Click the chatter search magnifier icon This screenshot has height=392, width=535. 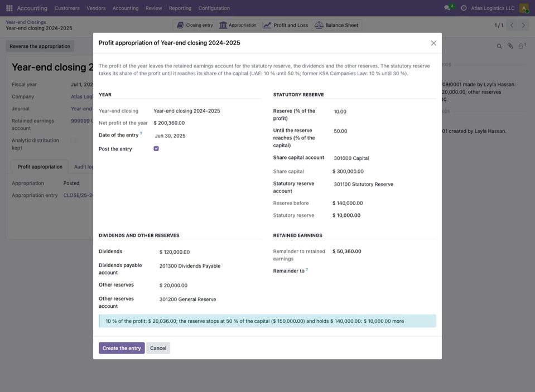[499, 46]
